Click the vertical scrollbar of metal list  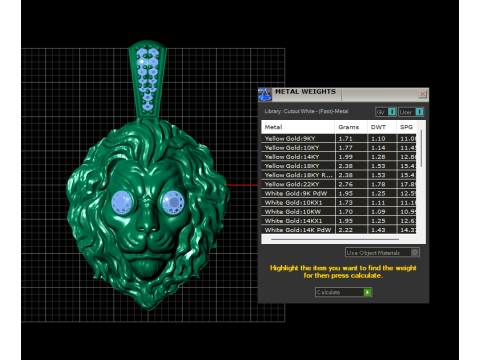point(421,149)
